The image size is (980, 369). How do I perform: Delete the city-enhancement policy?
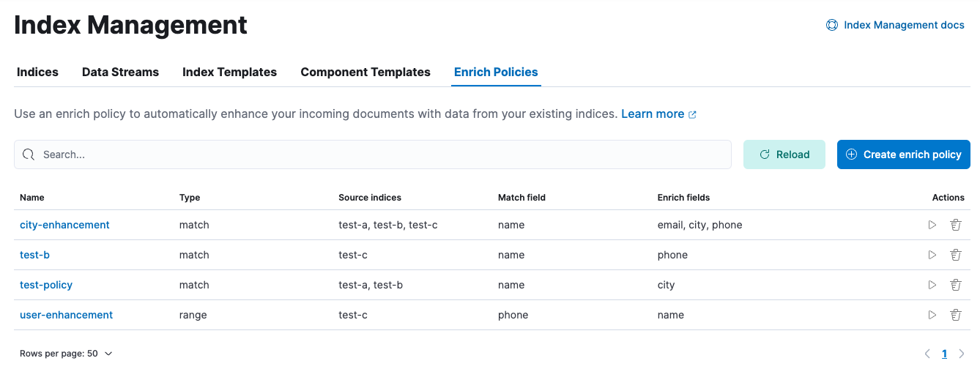point(956,225)
